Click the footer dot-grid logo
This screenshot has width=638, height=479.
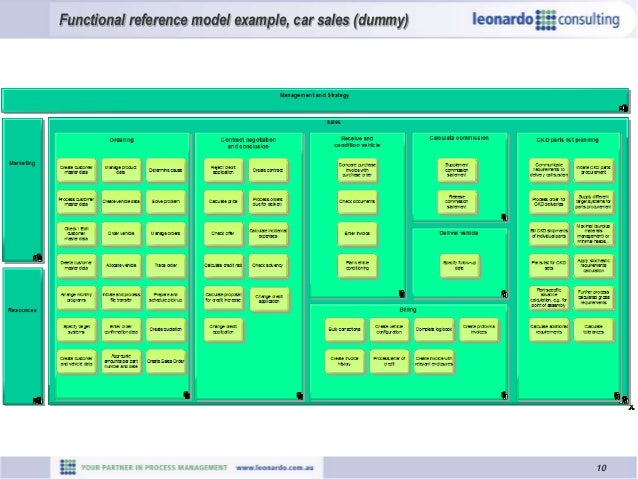(68, 467)
